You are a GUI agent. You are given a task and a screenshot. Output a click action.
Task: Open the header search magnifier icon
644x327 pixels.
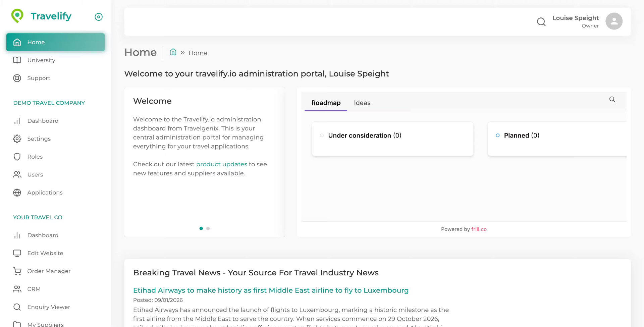(541, 22)
